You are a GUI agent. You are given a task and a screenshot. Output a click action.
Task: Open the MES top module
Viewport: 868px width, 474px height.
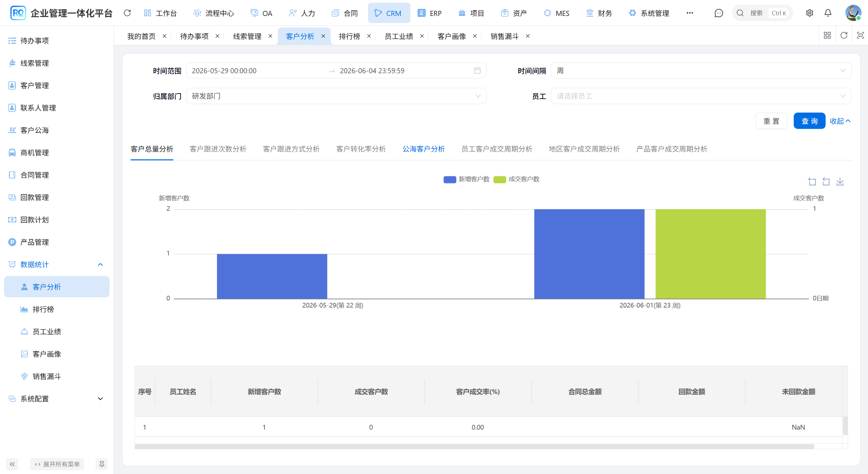(x=556, y=13)
